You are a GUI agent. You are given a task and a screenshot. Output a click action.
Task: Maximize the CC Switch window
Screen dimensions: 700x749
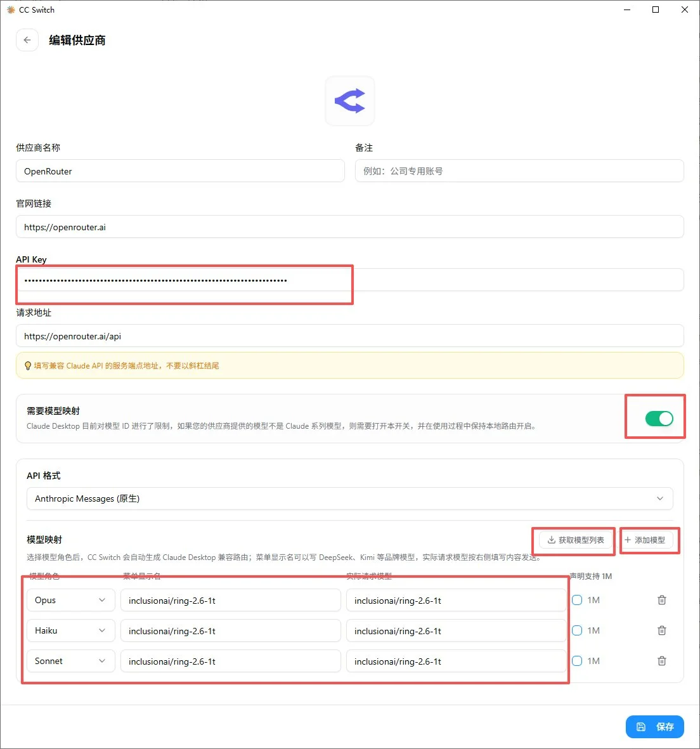point(656,10)
